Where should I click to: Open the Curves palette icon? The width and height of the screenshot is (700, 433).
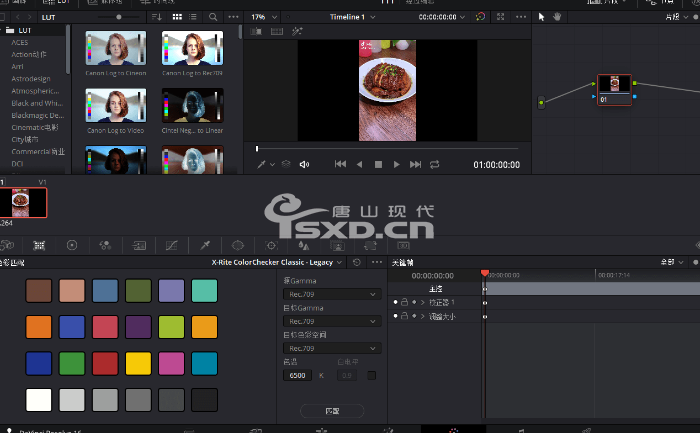click(x=171, y=245)
